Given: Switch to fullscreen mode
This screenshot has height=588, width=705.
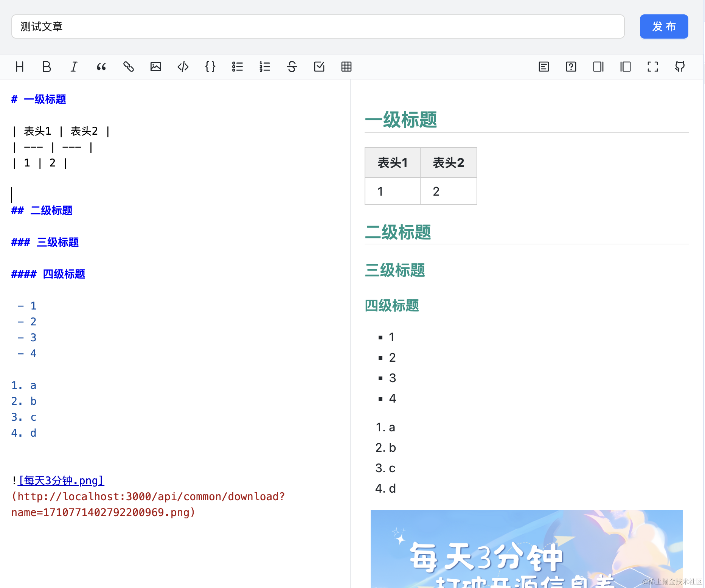Looking at the screenshot, I should (653, 67).
